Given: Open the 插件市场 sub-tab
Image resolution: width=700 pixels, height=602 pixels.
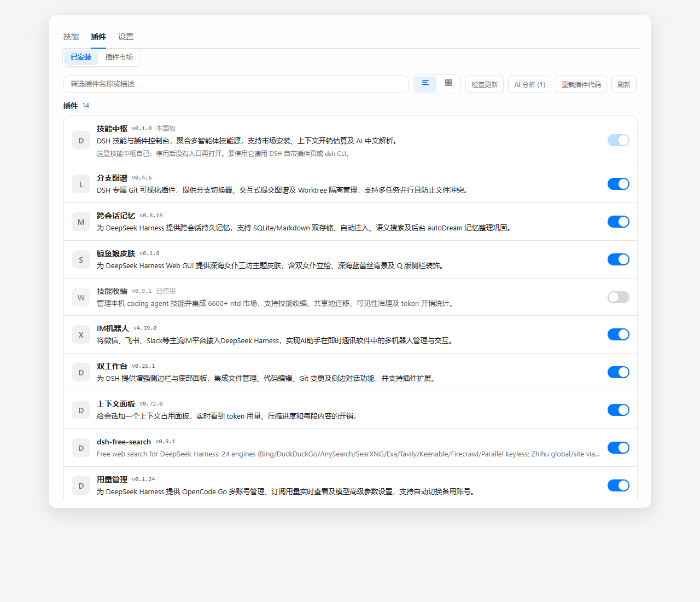Looking at the screenshot, I should pyautogui.click(x=119, y=57).
